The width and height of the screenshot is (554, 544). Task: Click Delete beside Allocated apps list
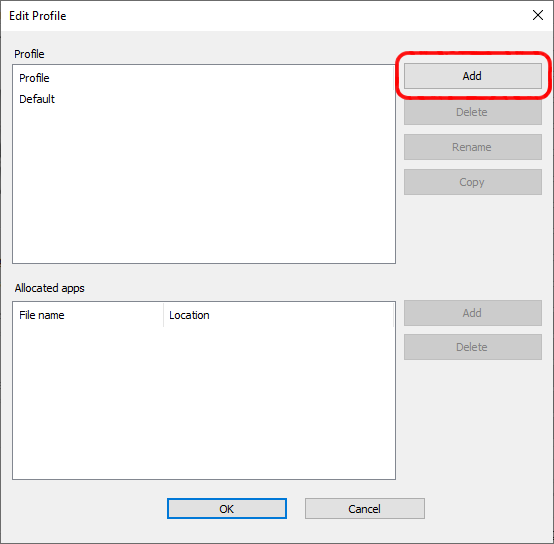(x=472, y=347)
